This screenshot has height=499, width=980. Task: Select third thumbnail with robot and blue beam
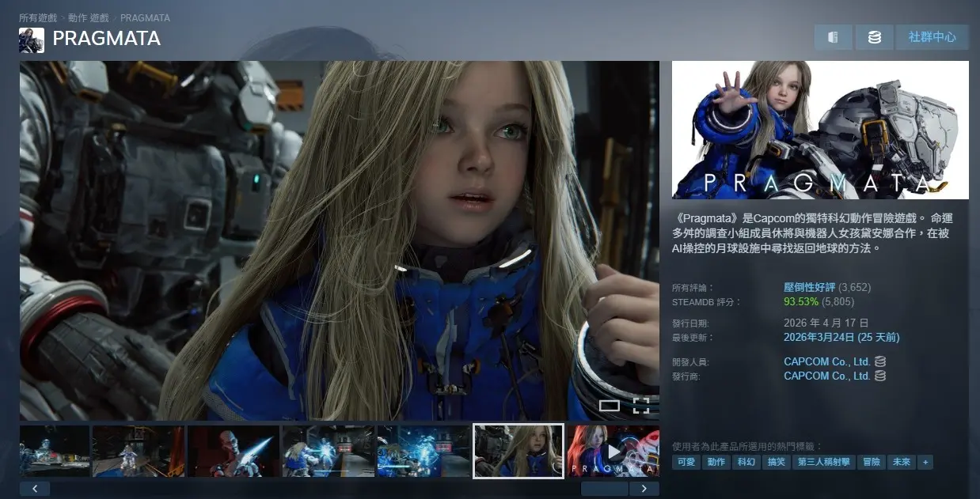234,452
